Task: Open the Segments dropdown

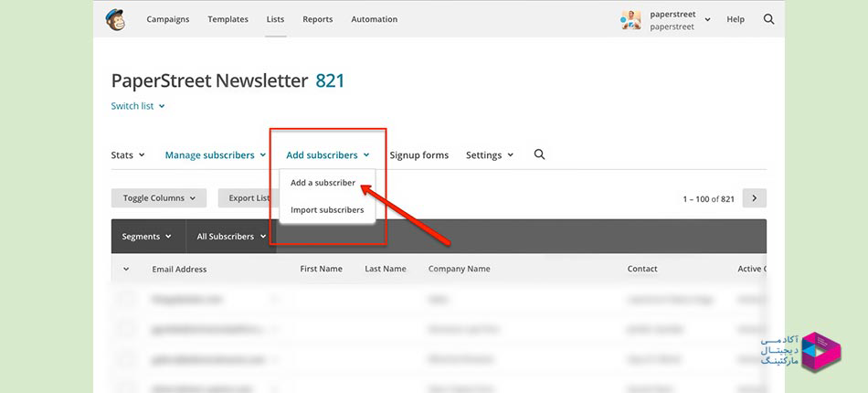Action: [x=146, y=237]
